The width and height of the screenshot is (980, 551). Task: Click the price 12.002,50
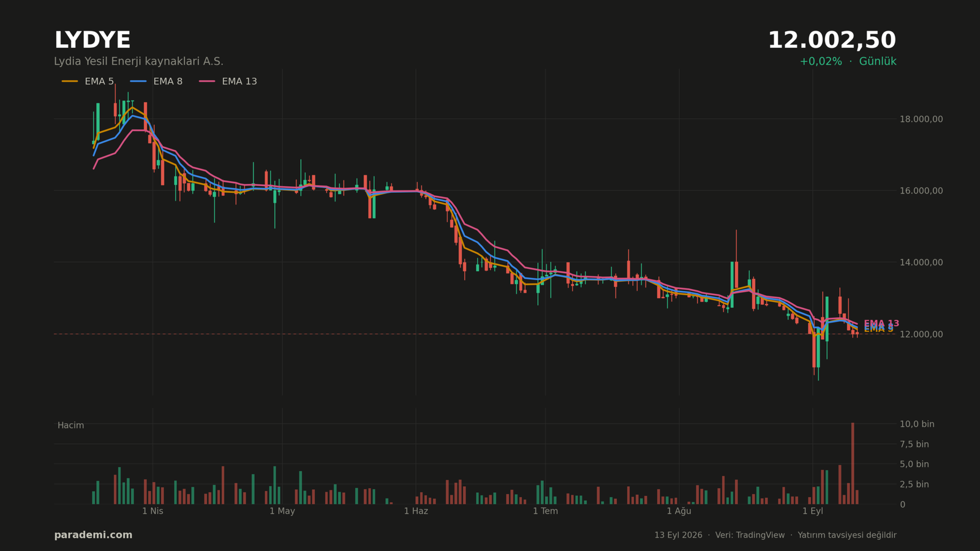832,41
